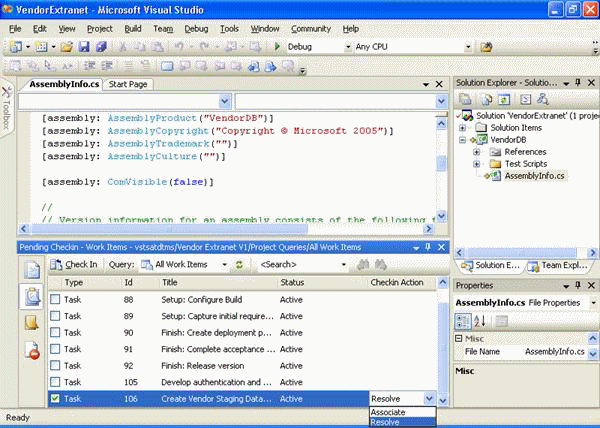Image resolution: width=600 pixels, height=428 pixels.
Task: Pin the Properties panel
Action: click(578, 285)
